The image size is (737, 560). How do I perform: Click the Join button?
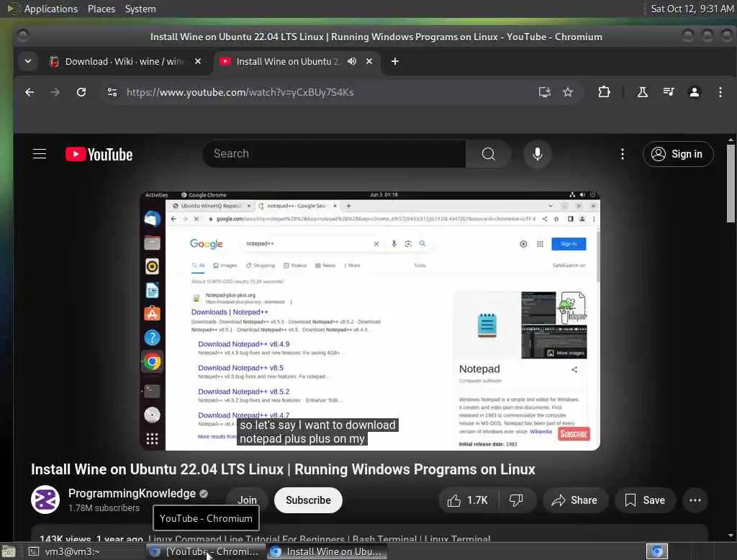[x=248, y=500]
